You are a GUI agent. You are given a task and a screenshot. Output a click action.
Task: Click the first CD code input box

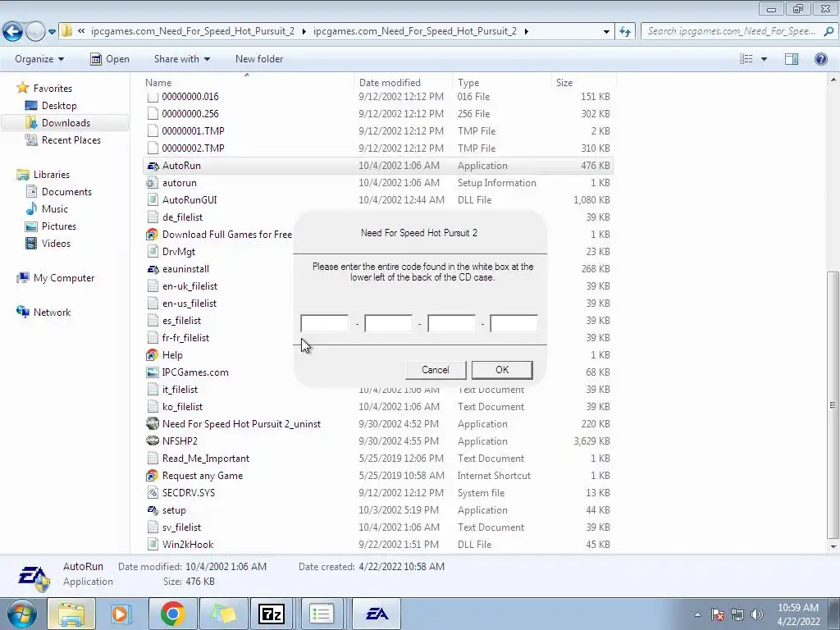[325, 323]
